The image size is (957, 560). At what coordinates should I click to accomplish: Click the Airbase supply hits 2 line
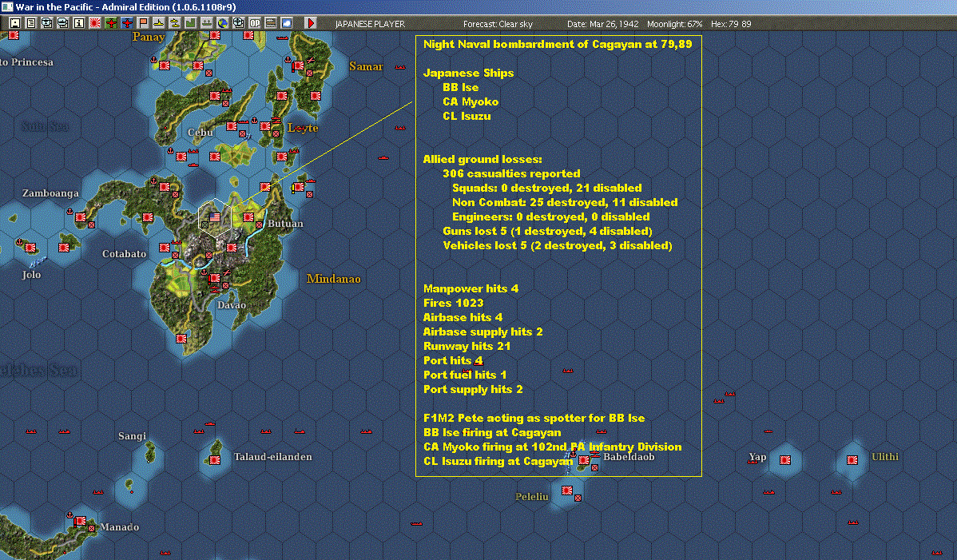coord(482,332)
